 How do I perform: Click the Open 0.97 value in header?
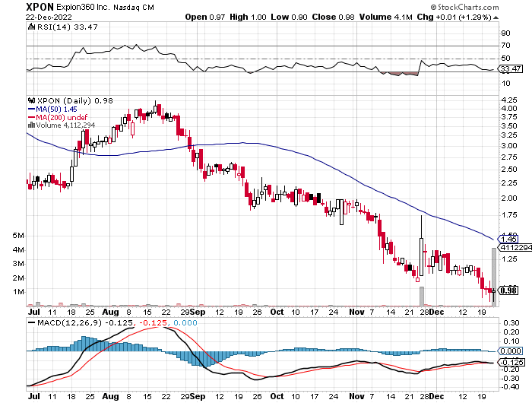click(205, 17)
